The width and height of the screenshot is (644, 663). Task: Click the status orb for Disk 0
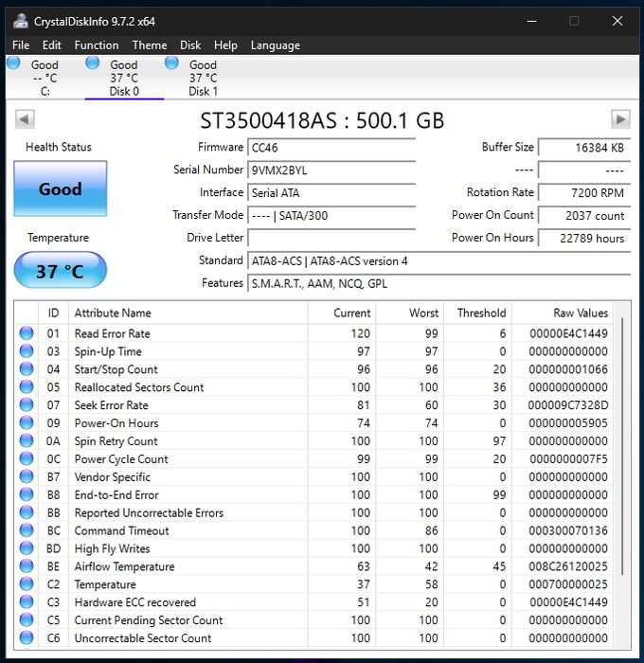(x=93, y=63)
